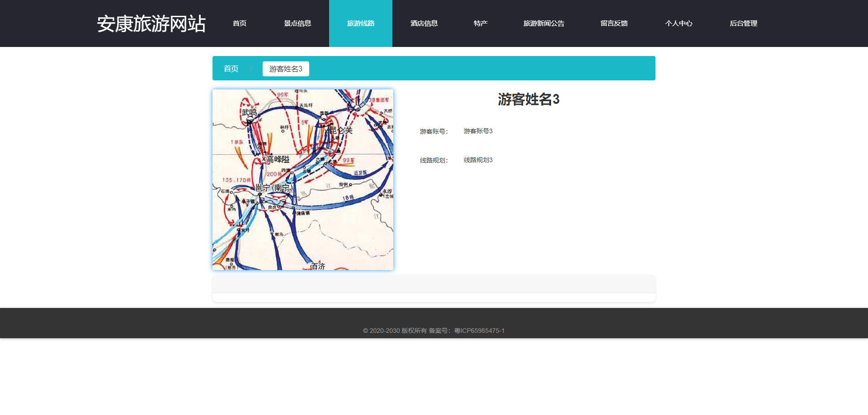Screen dimensions: 868x415
Task: Click the 安康旅游网站 site title
Action: (x=151, y=23)
